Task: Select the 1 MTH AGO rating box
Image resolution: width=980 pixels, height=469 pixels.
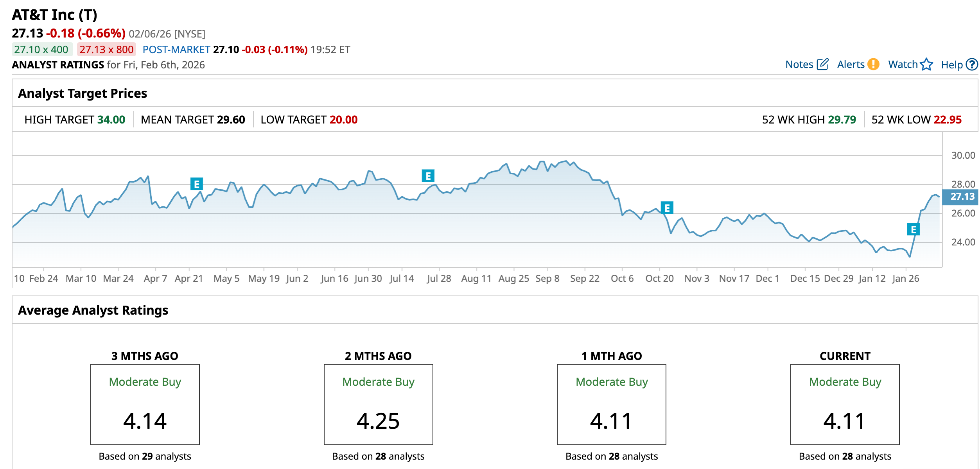Action: coord(611,405)
